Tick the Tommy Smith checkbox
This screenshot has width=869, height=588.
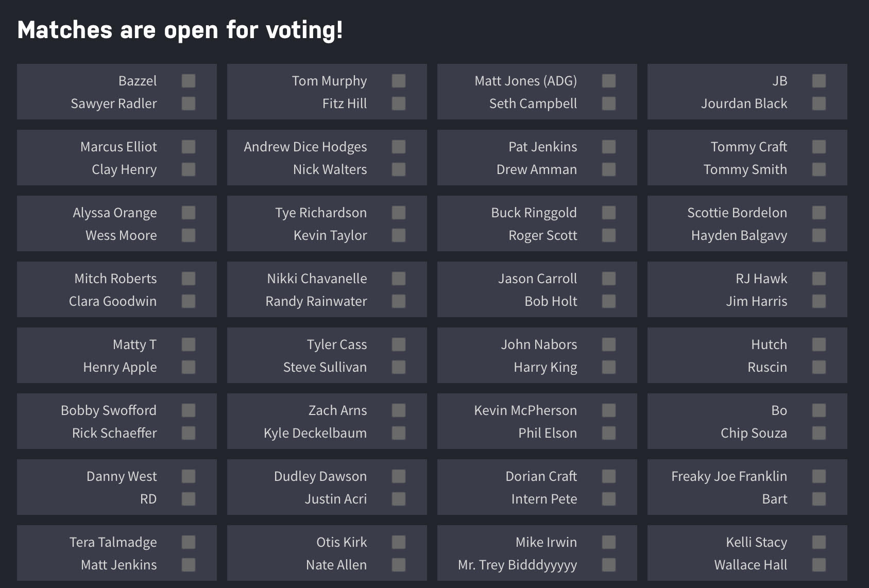coord(819,169)
